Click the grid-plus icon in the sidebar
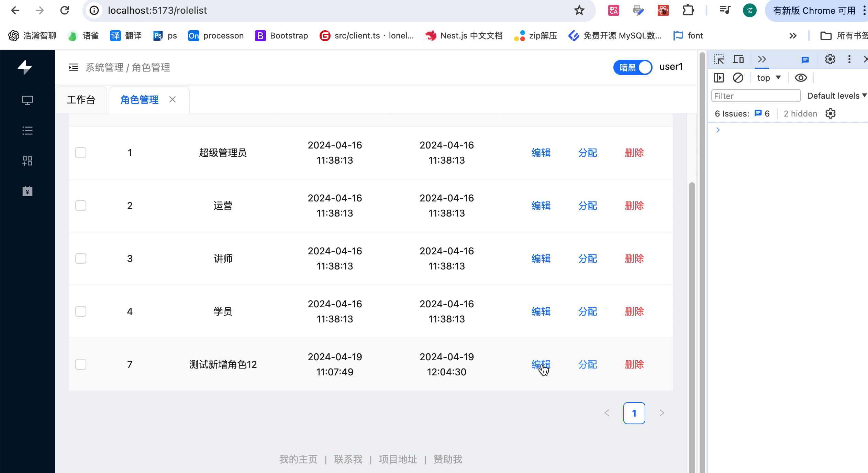 (x=27, y=161)
